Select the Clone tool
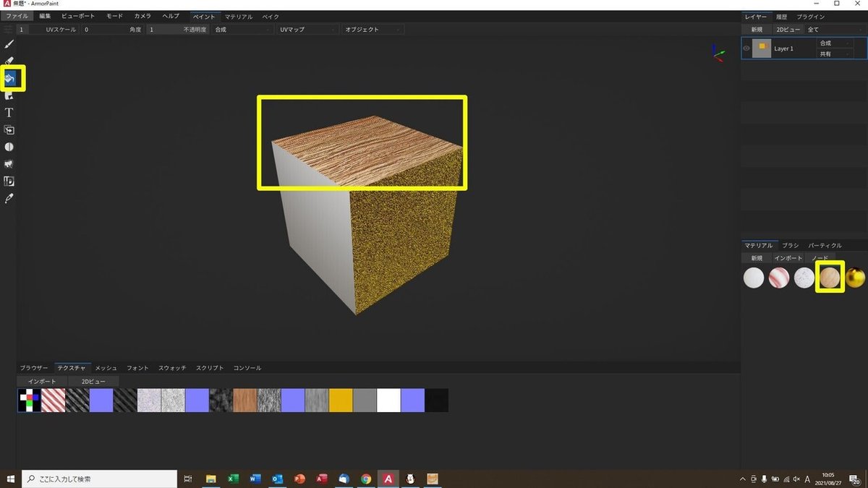868x488 pixels. [9, 129]
